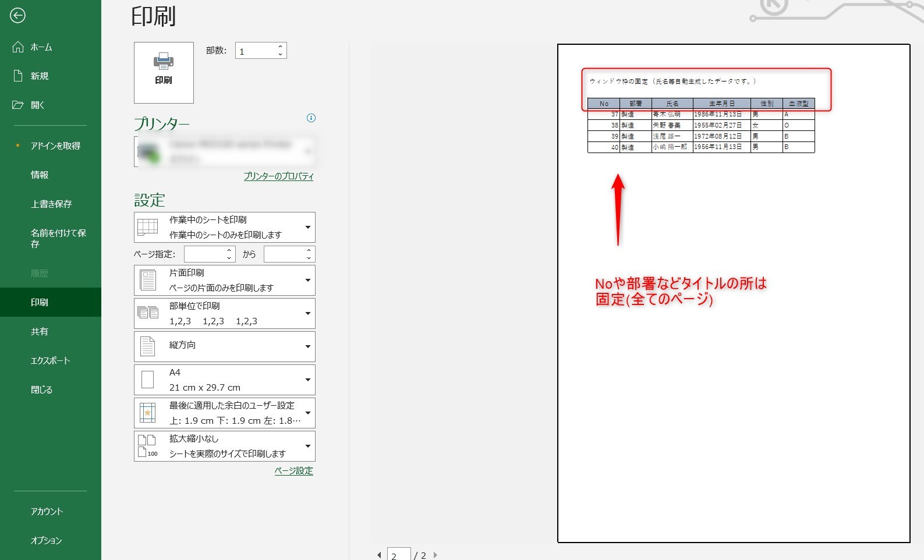The width and height of the screenshot is (924, 560).
Task: Click the back arrow circle icon
Action: click(x=17, y=16)
